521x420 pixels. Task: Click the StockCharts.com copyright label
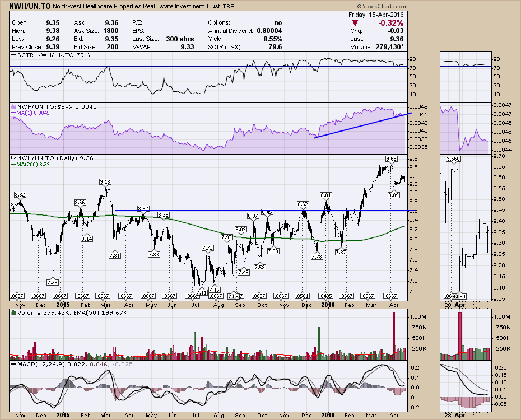pos(383,6)
